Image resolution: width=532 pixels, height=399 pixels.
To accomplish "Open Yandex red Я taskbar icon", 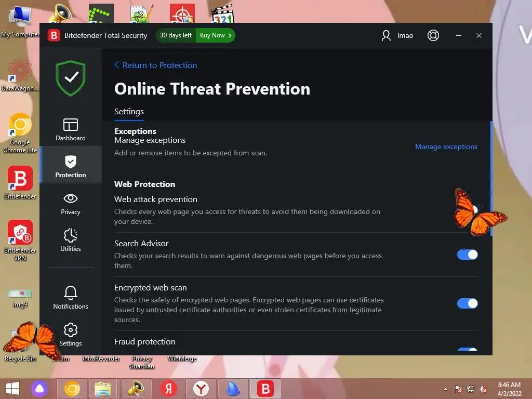I will 168,389.
